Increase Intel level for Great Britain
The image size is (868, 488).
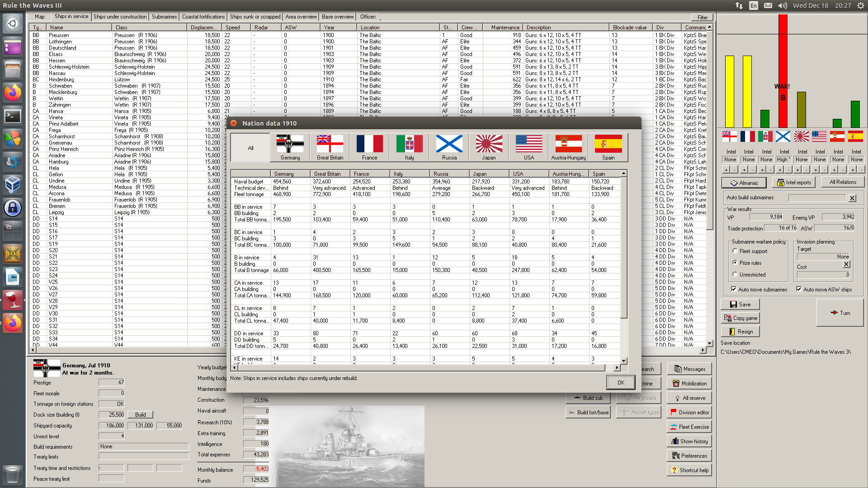tap(726, 170)
